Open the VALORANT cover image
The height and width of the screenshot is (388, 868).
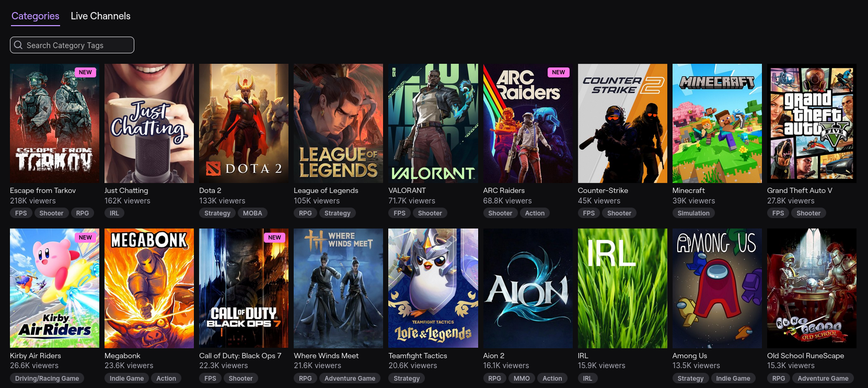pyautogui.click(x=433, y=123)
